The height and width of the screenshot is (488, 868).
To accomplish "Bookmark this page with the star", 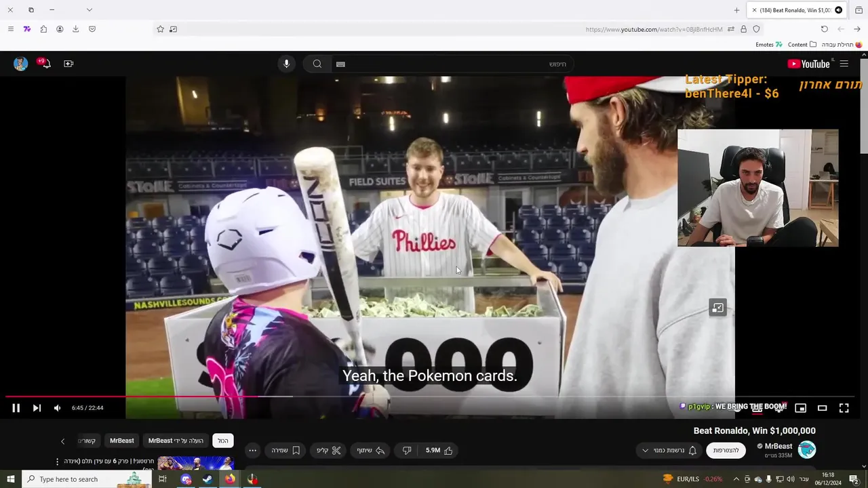I will (x=160, y=29).
